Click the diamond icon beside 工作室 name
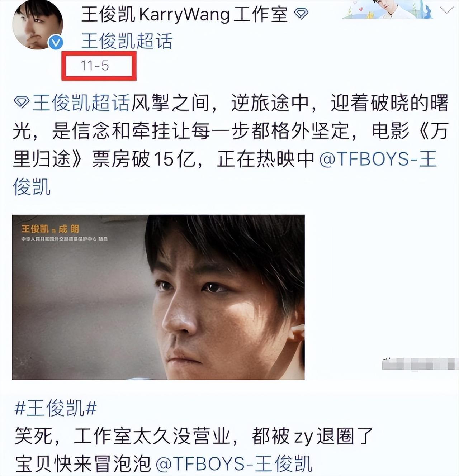 click(x=301, y=14)
